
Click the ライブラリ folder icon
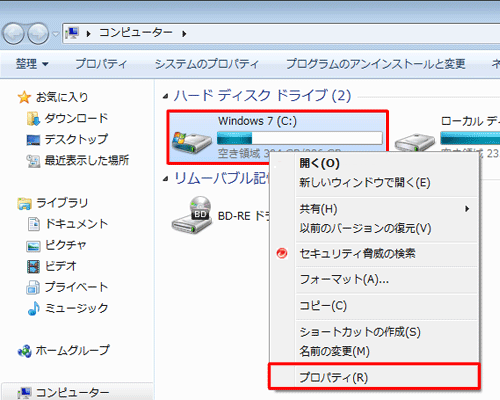(24, 203)
